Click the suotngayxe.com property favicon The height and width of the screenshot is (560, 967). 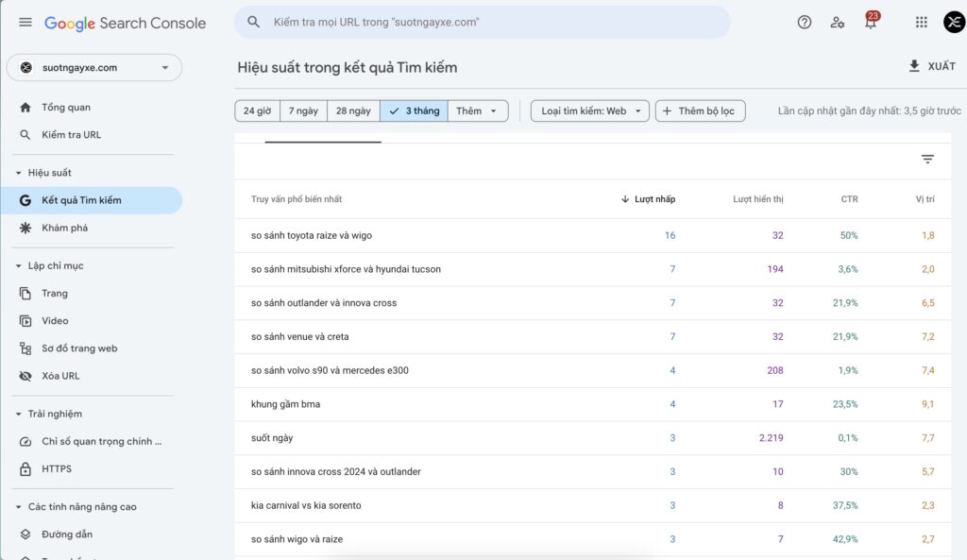point(25,68)
